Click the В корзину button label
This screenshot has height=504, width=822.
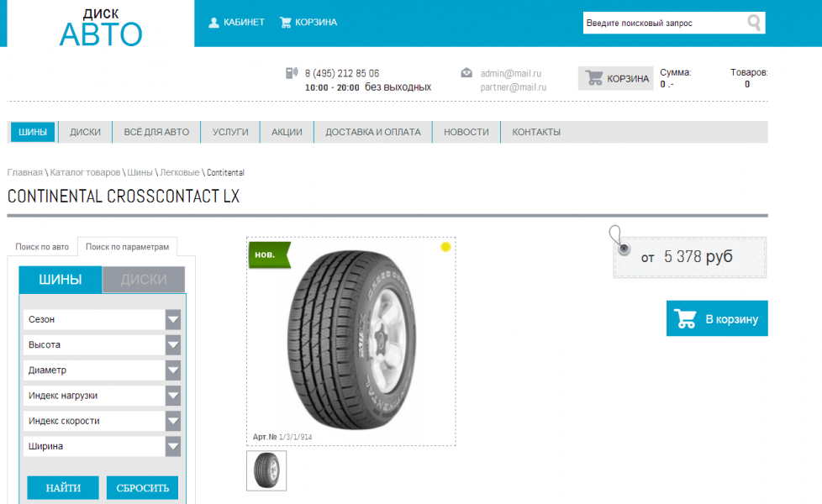[732, 319]
